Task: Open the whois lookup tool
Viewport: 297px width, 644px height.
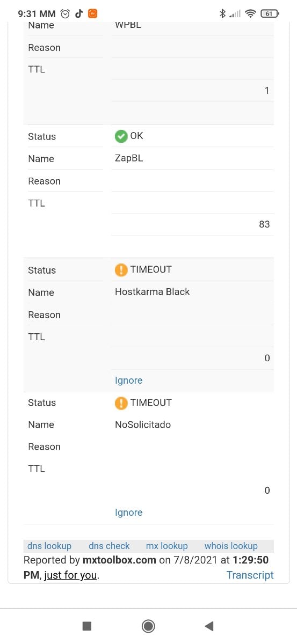Action: (231, 546)
